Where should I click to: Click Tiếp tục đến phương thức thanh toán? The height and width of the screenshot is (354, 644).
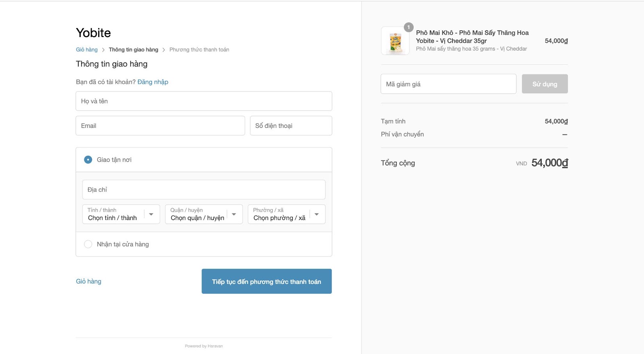tap(266, 281)
